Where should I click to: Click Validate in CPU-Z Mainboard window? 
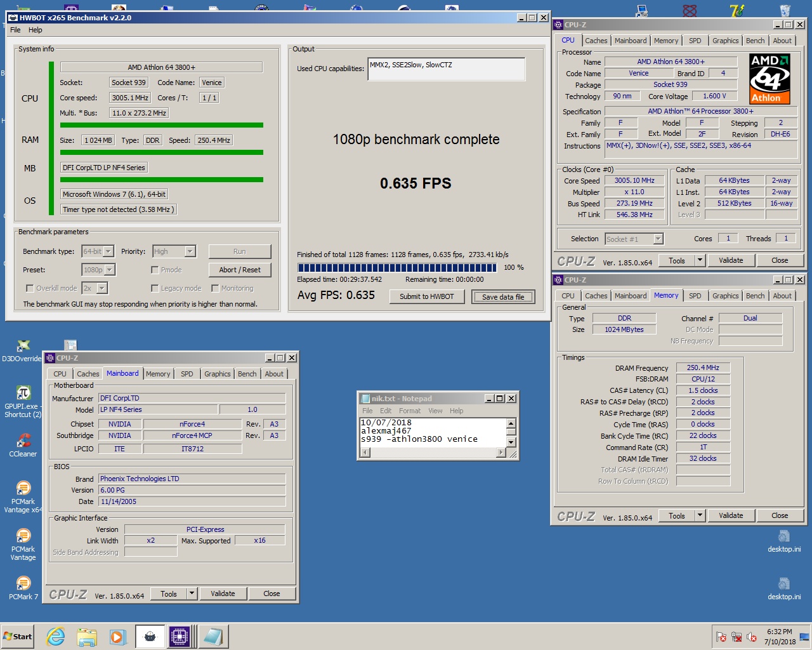pos(223,594)
